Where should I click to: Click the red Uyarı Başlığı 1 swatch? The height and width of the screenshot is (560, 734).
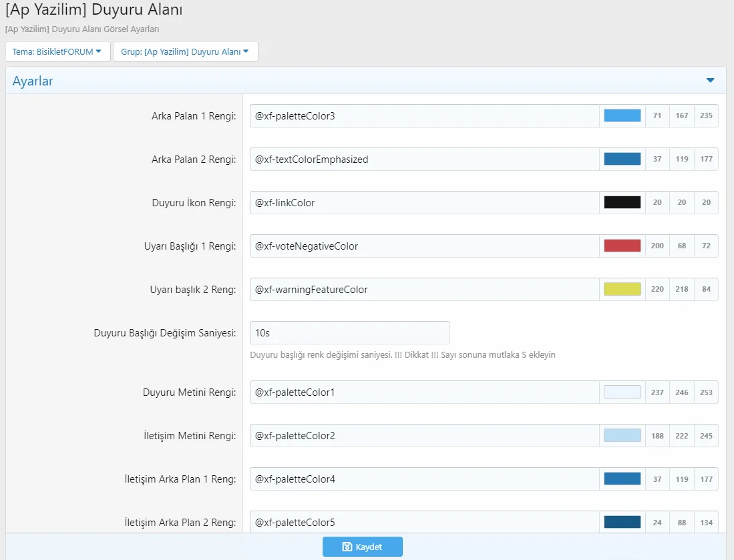click(622, 246)
